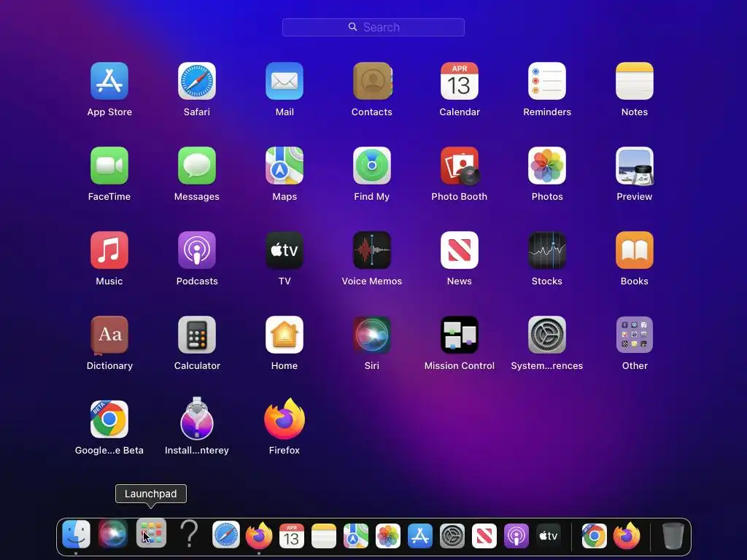Click Photos in the Dock

tap(388, 536)
